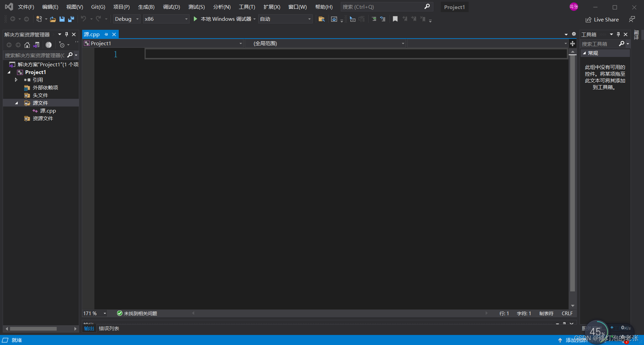
Task: Toggle auto-hide pin on Toolbox panel
Action: point(618,34)
